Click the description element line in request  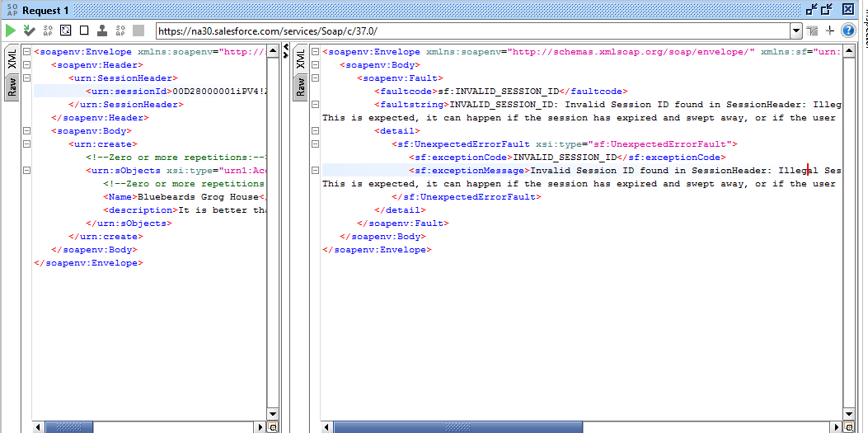(185, 210)
